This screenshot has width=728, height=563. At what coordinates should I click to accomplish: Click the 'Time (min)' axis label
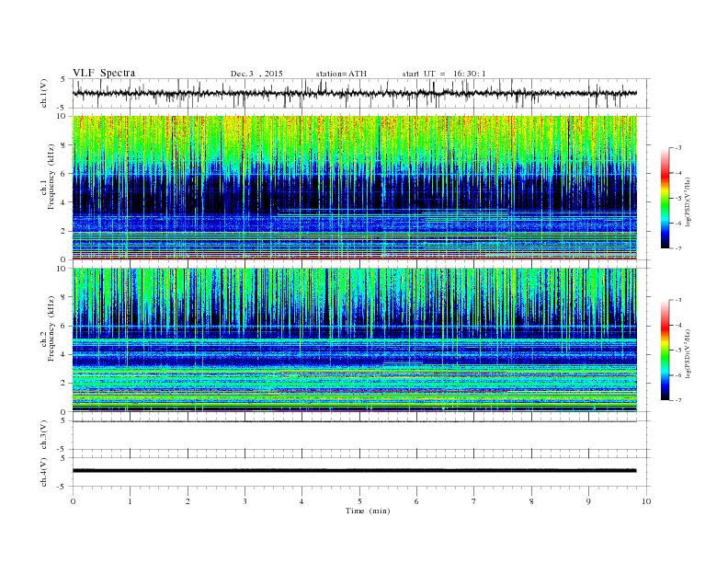pos(368,511)
